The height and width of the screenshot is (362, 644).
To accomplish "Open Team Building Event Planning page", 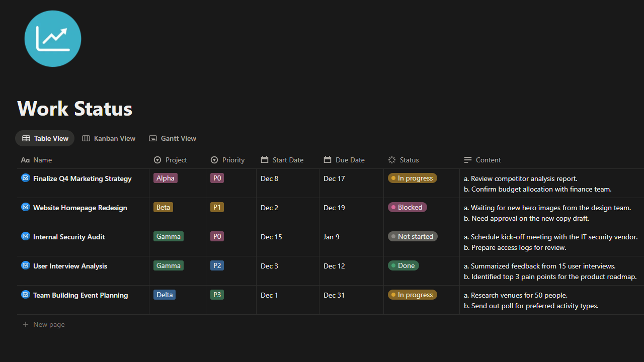I will pos(80,295).
